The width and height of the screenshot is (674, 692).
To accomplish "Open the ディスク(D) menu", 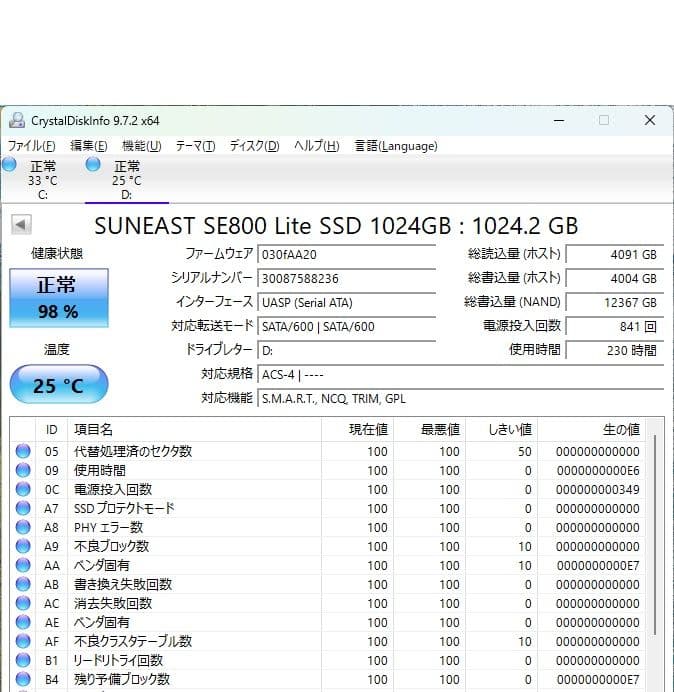I will [254, 146].
